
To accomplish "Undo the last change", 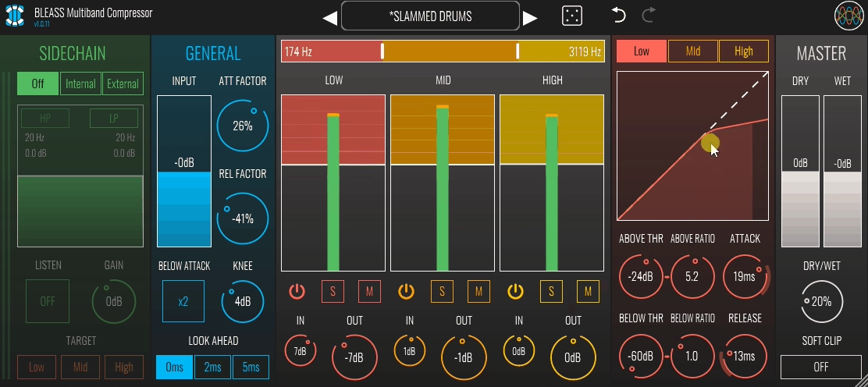I will tap(618, 15).
